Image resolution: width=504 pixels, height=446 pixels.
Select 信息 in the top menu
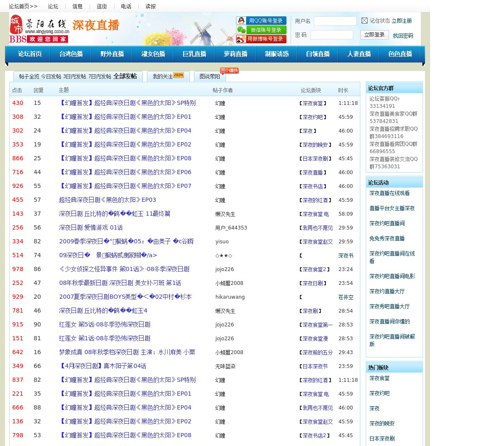point(78,6)
